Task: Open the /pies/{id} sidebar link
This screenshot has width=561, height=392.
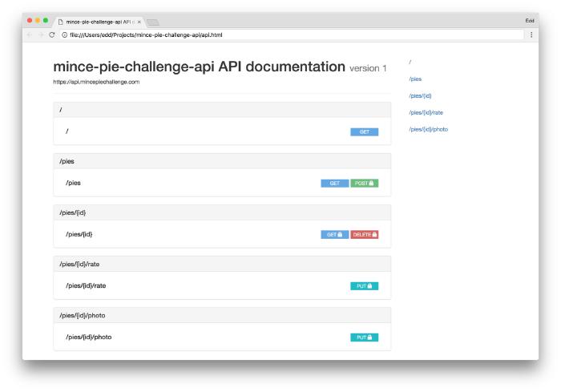Action: [x=420, y=95]
